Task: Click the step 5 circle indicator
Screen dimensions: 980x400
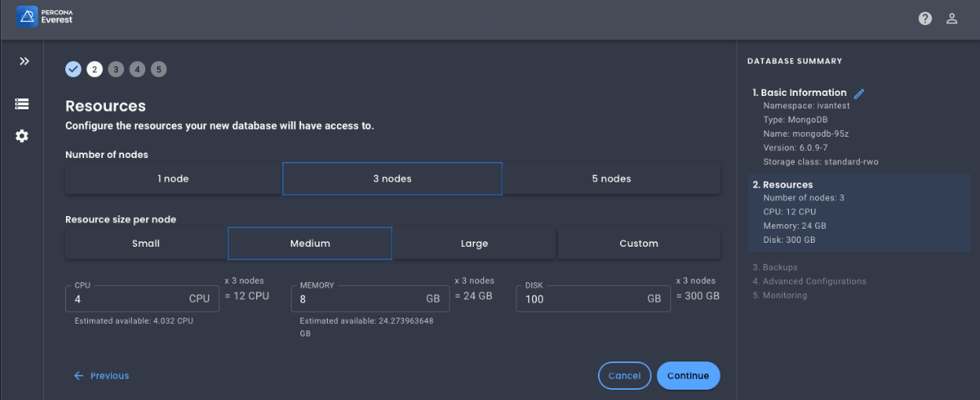Action: click(159, 69)
